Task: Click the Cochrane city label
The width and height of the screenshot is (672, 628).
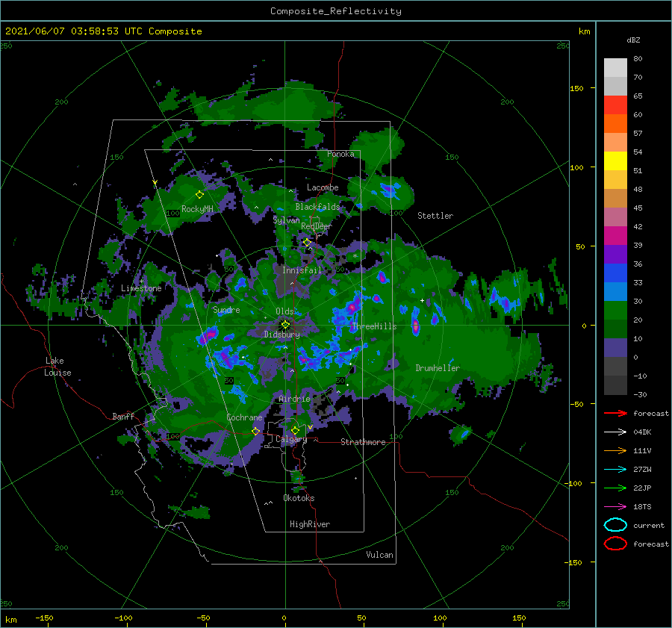Action: (x=244, y=417)
